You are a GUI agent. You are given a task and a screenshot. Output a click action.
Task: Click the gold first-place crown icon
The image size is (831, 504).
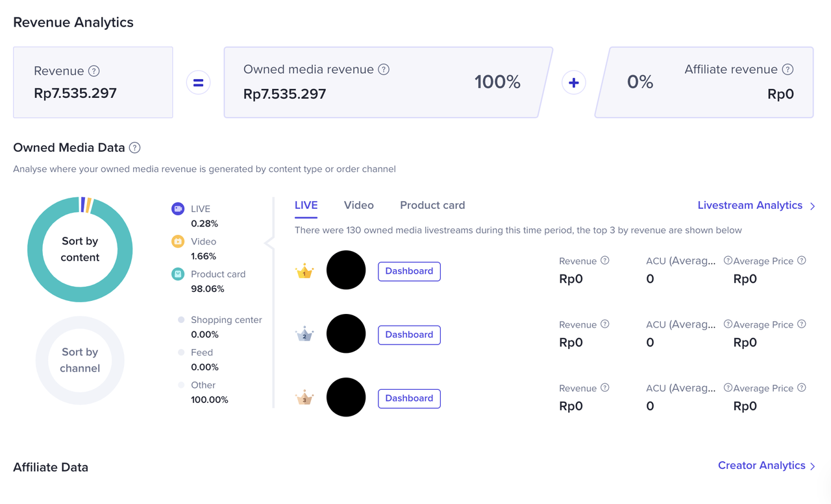coord(304,272)
